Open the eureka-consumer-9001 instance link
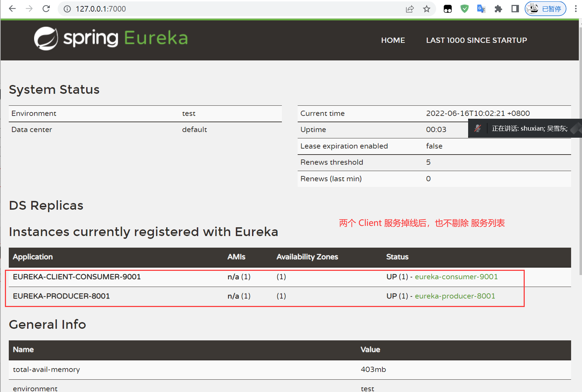 tap(456, 277)
